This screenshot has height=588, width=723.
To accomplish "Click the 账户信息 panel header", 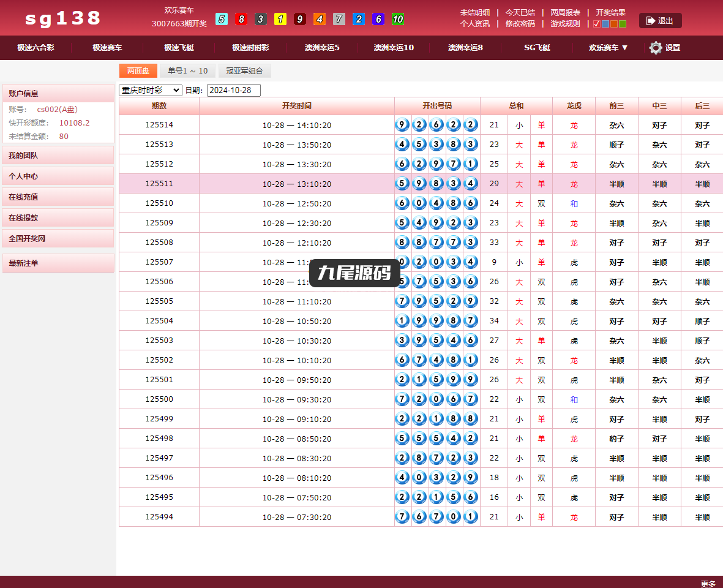I will point(58,93).
